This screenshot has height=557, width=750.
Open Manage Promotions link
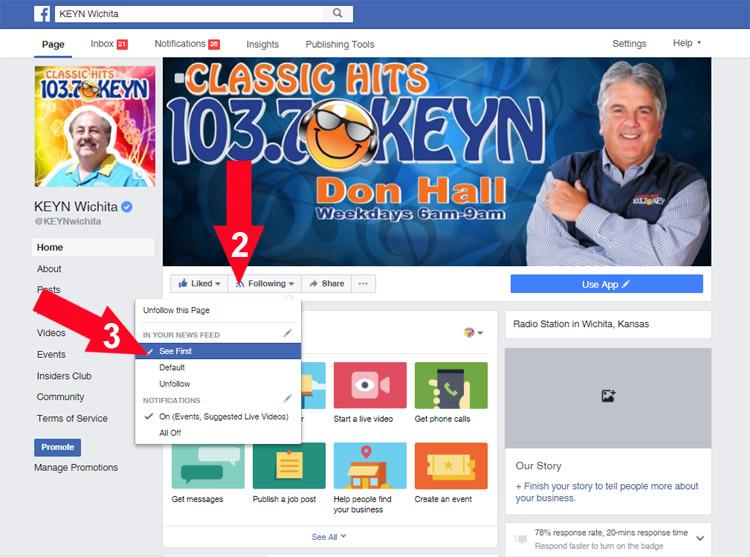click(x=76, y=468)
